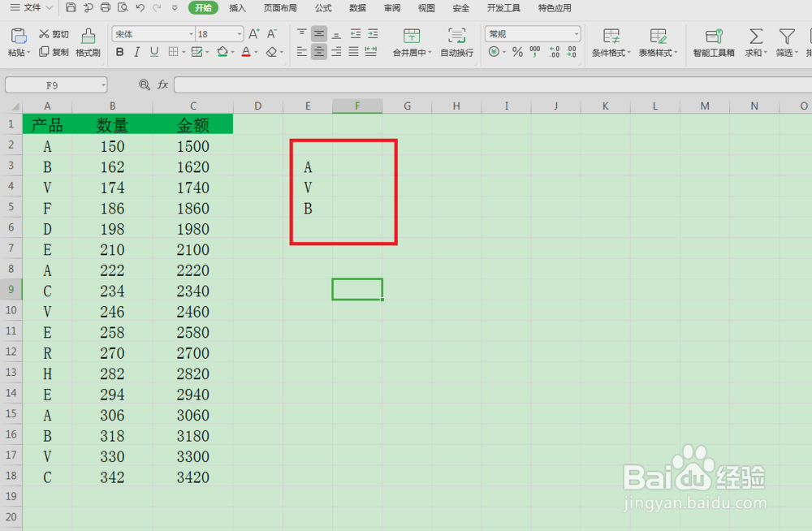Open the font name 宋体 dropdown
The height and width of the screenshot is (531, 812).
pos(191,34)
